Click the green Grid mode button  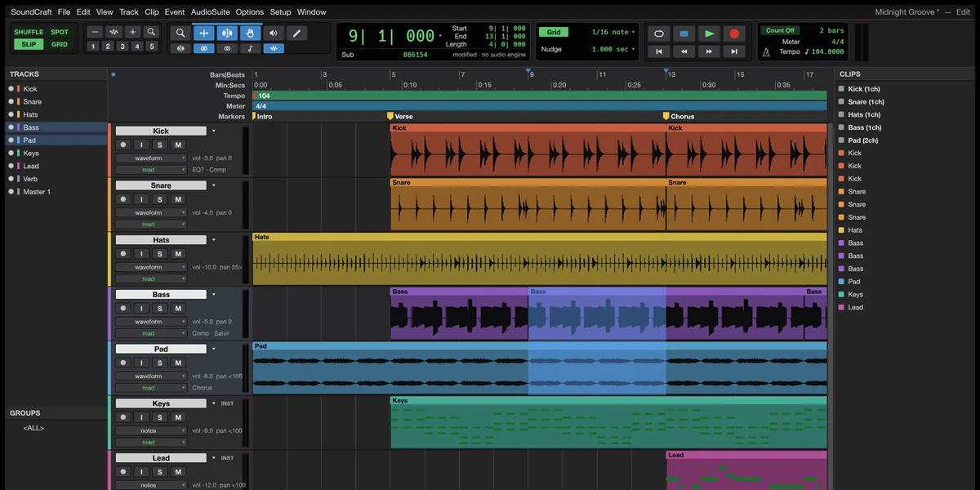(554, 32)
